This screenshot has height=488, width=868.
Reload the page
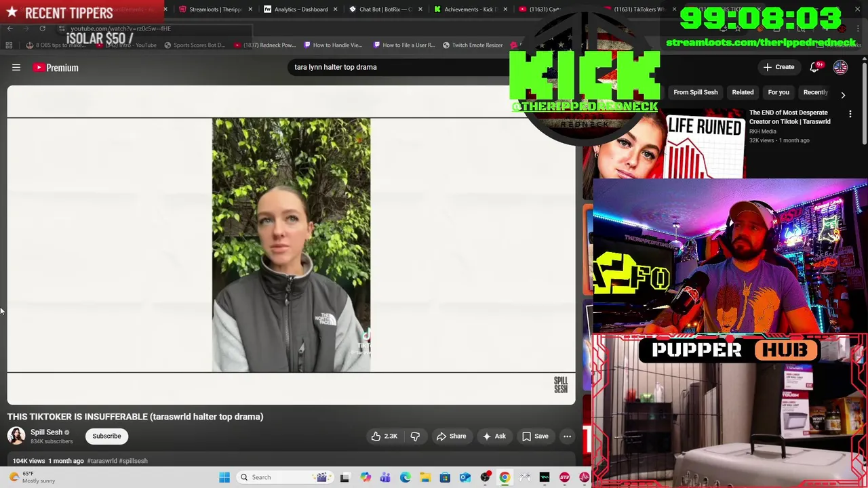coord(42,28)
